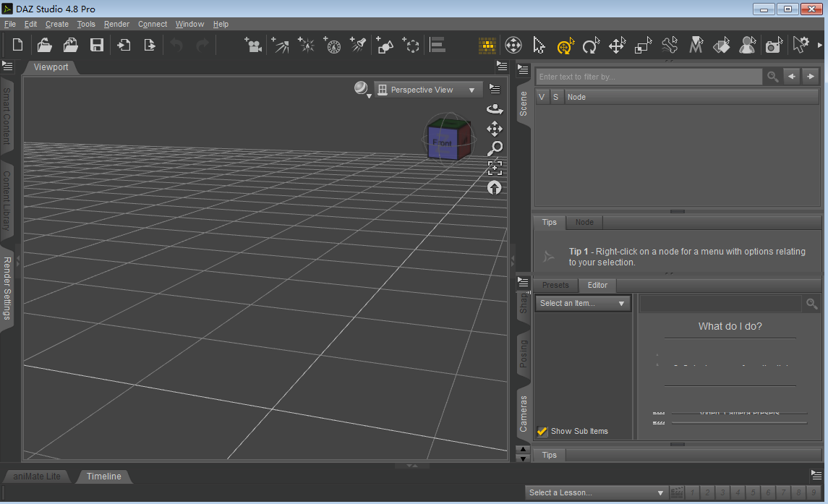The width and height of the screenshot is (828, 504).
Task: Select the Region Navigator figure tool
Action: [x=747, y=46]
